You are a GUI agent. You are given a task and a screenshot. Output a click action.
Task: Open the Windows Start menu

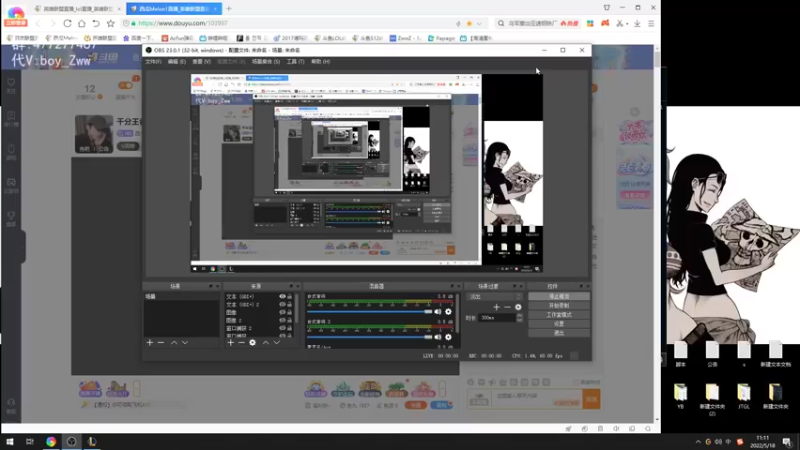coord(10,442)
